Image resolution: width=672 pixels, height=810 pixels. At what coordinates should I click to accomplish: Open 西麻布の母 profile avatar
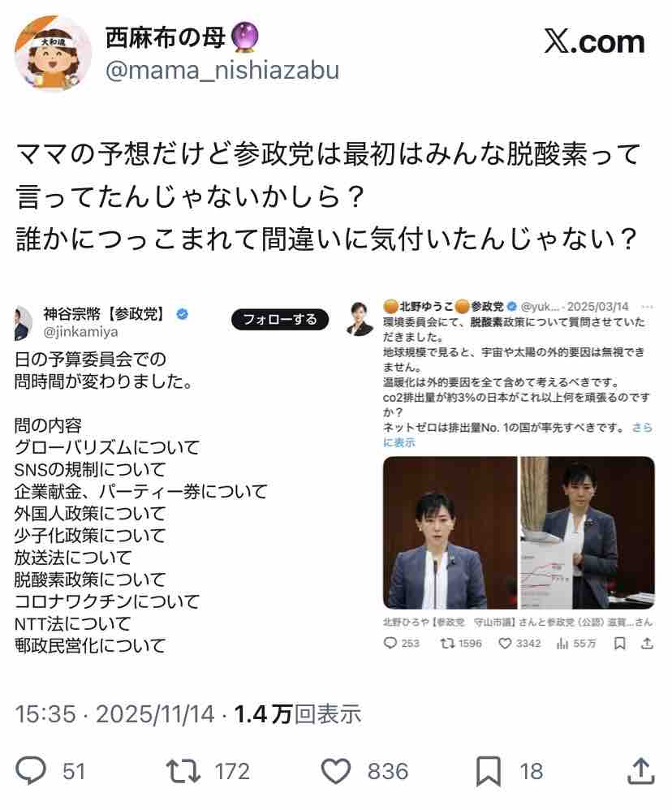52,52
